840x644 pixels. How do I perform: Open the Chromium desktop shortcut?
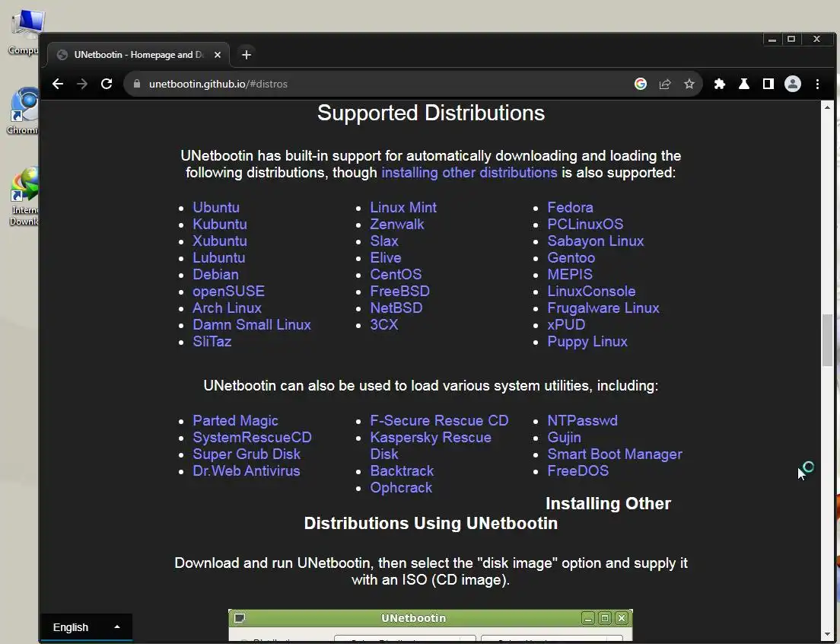tap(23, 111)
